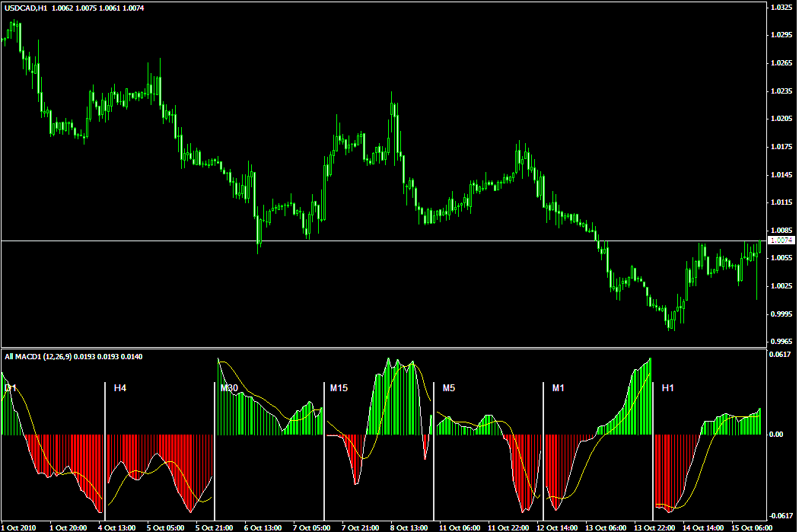Click the 1.0055 price scale value

pyautogui.click(x=781, y=258)
